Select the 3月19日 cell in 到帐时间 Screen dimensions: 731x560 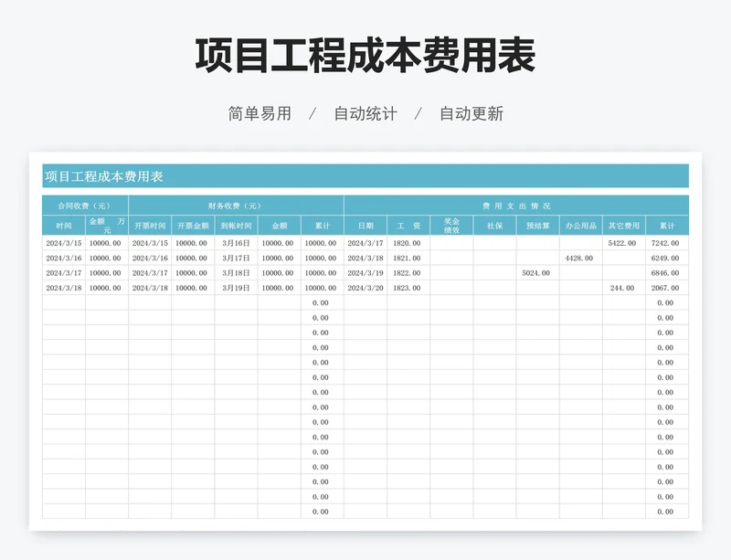(x=236, y=288)
